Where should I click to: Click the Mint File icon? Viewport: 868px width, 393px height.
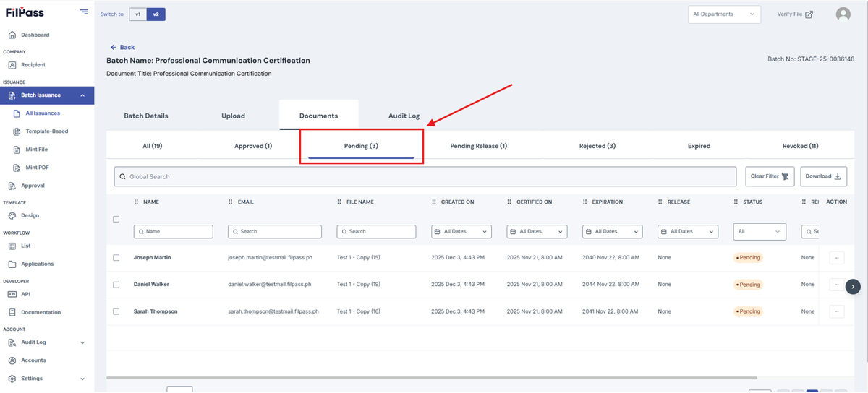[17, 150]
